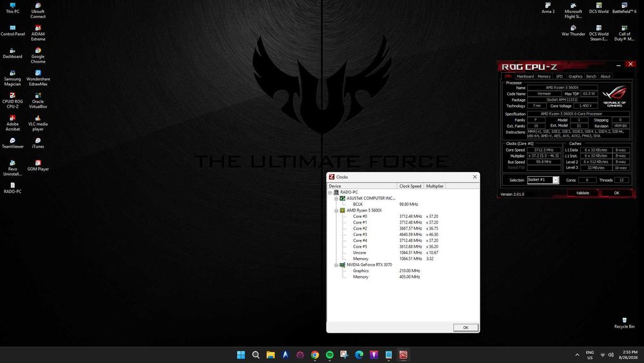The image size is (644, 363).
Task: Select the Control Panel desktop icon
Action: click(13, 30)
